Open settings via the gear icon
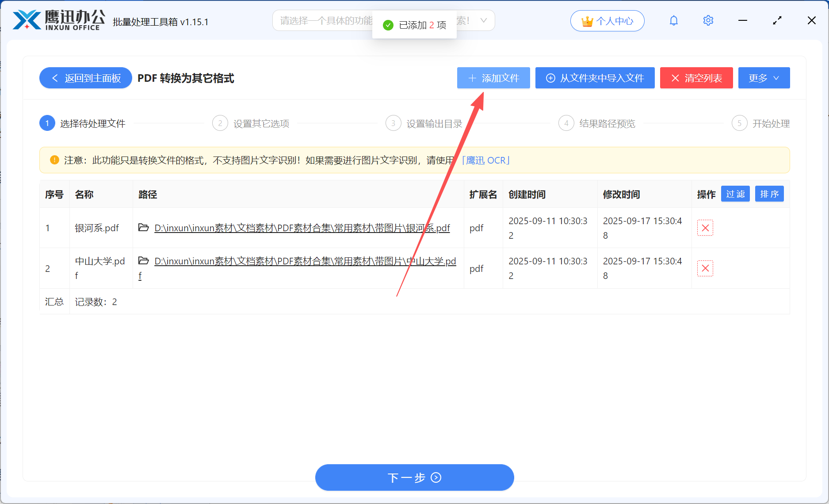Viewport: 829px width, 504px height. (x=708, y=21)
